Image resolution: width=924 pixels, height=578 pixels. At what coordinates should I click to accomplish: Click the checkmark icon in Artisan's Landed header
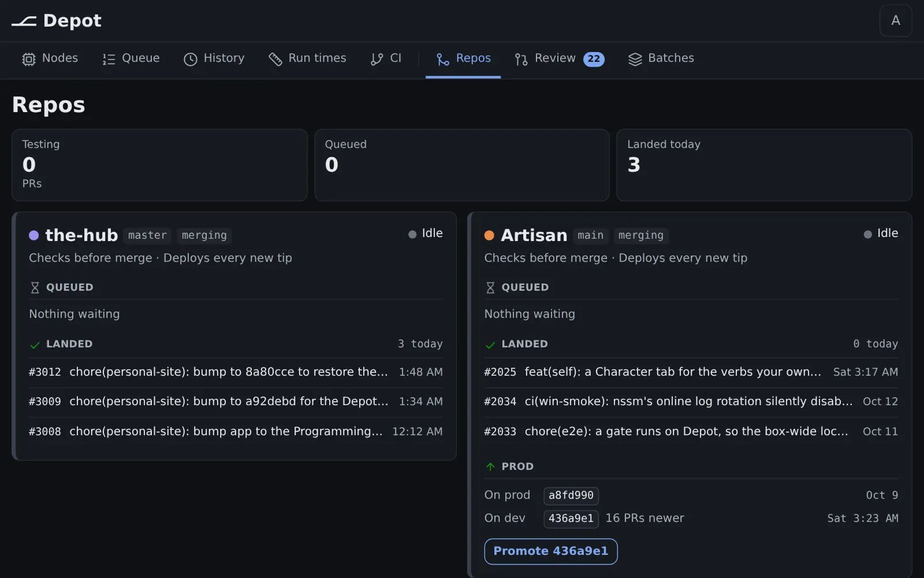point(490,344)
